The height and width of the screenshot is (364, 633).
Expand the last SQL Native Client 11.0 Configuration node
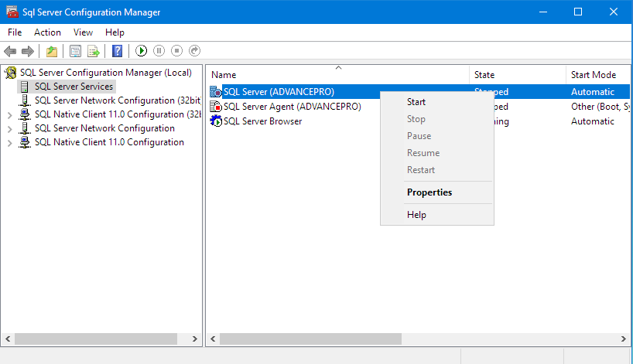point(9,142)
